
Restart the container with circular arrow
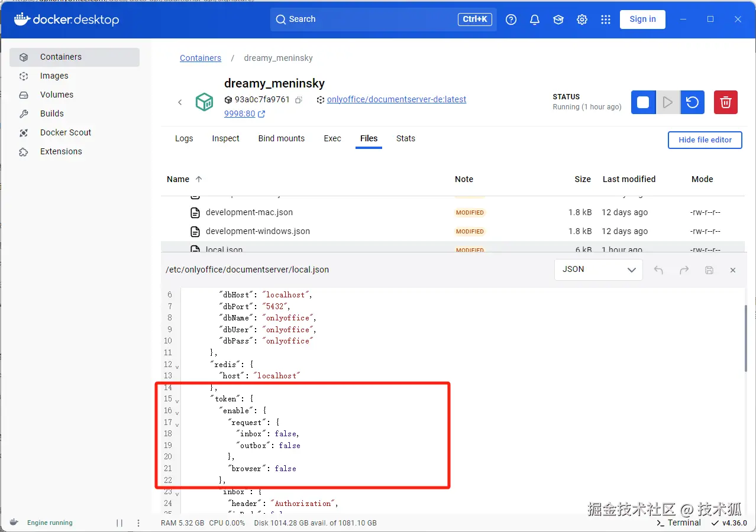[692, 102]
